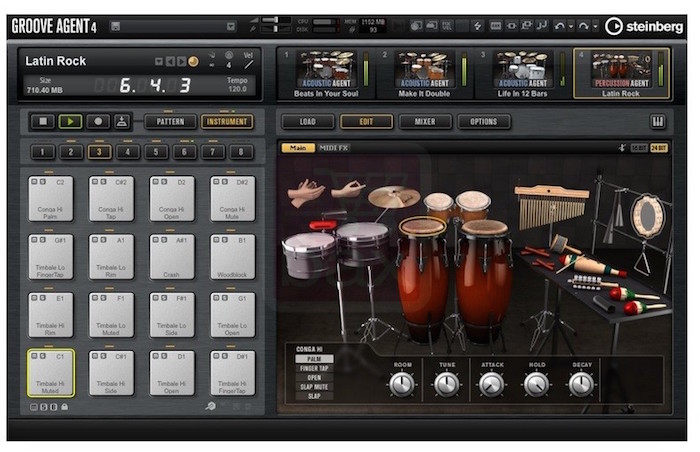Open the EDIT page

[366, 121]
